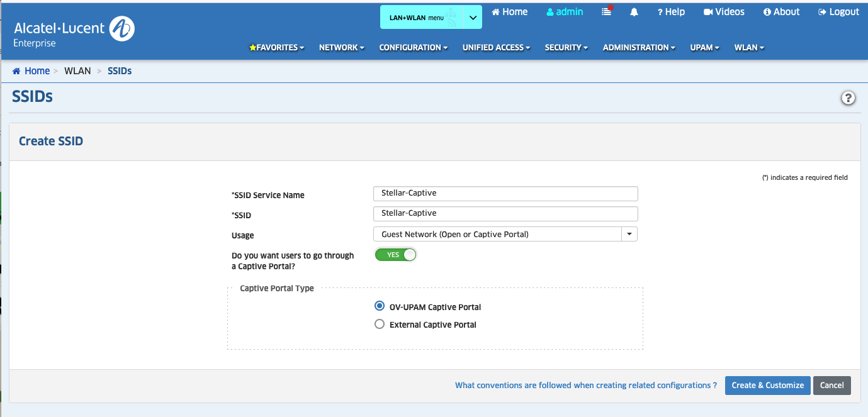Open the Unified Access menu
Image resolution: width=868 pixels, height=417 pixels.
point(496,48)
